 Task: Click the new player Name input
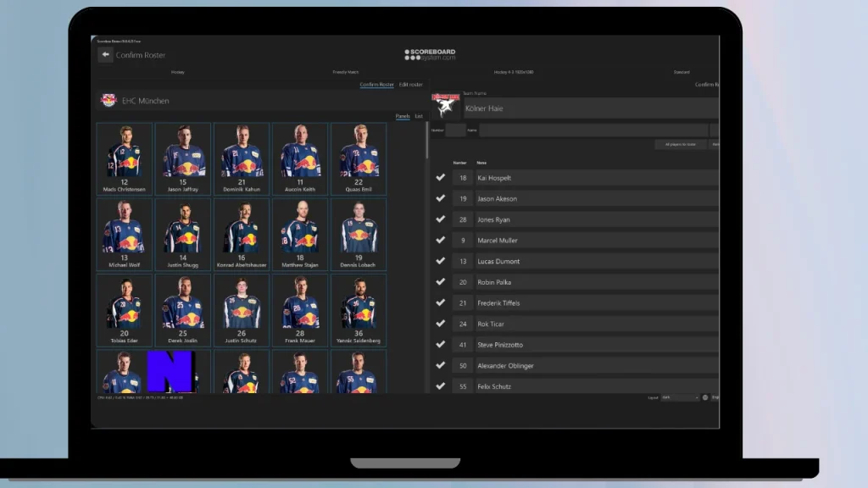point(593,130)
